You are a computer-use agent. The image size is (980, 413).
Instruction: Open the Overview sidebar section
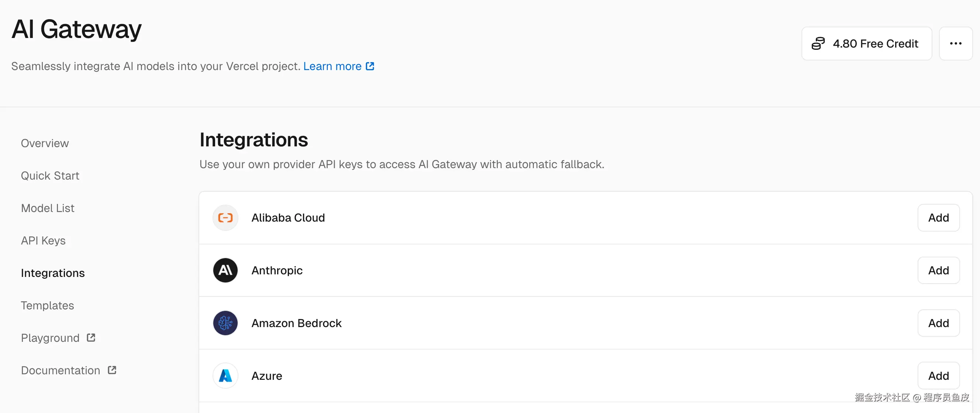coord(45,143)
